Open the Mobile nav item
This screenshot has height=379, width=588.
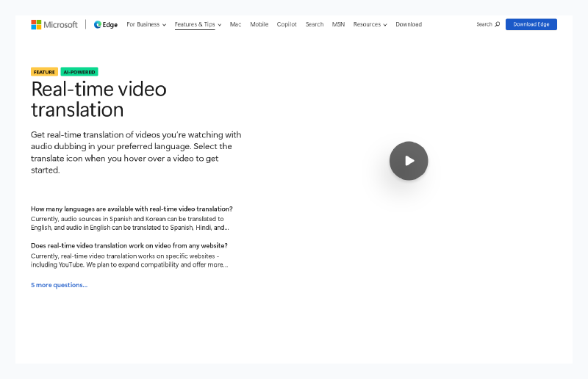259,24
